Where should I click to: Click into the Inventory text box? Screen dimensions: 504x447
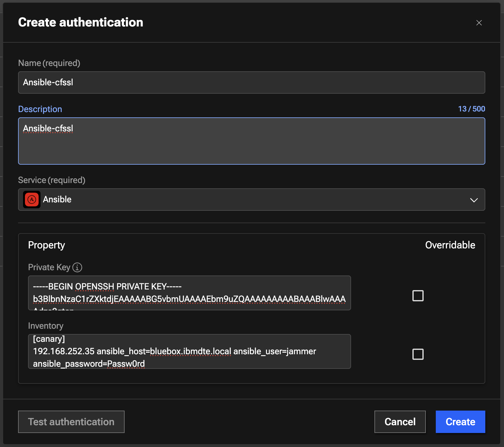pyautogui.click(x=189, y=351)
